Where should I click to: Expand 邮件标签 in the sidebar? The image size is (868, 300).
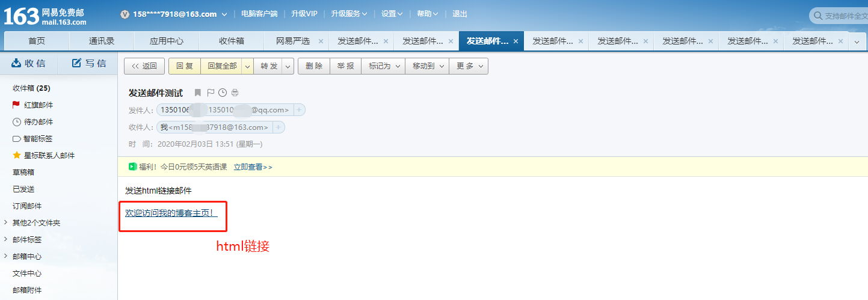pyautogui.click(x=5, y=239)
